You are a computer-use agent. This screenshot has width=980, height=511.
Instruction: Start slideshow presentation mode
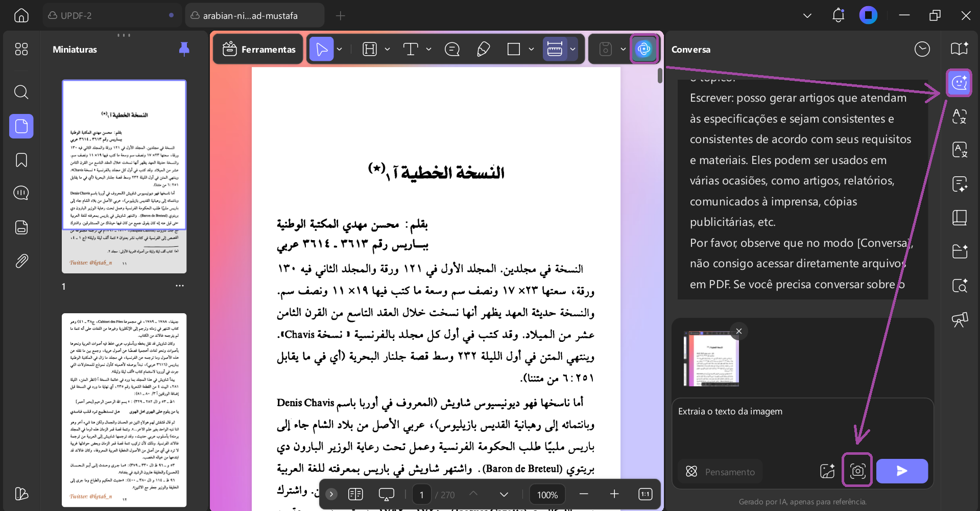coord(387,494)
